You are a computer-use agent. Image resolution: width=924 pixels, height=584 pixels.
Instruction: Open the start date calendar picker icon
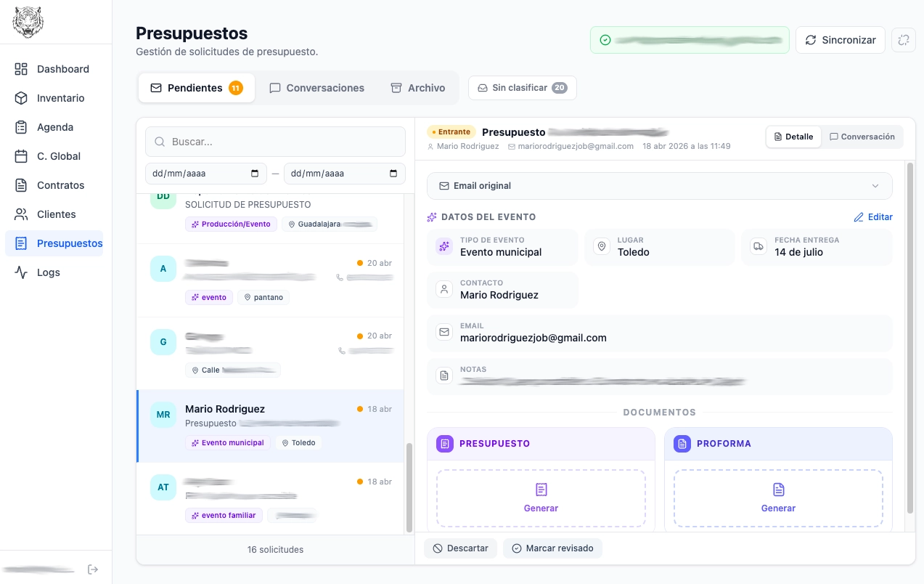tap(255, 174)
